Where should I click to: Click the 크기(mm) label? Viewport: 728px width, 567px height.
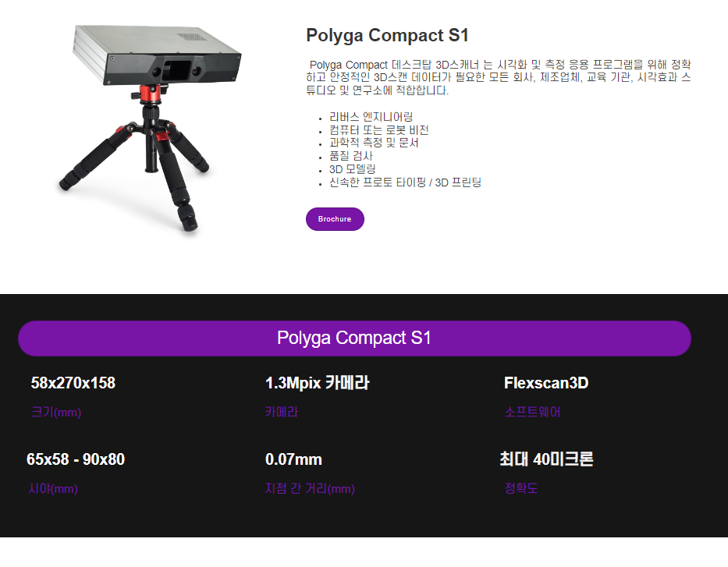coord(55,412)
